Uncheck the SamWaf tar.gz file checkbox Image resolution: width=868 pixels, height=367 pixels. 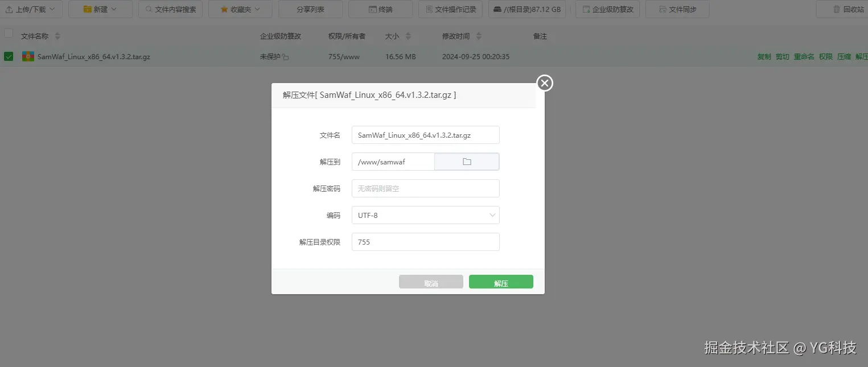[9, 56]
